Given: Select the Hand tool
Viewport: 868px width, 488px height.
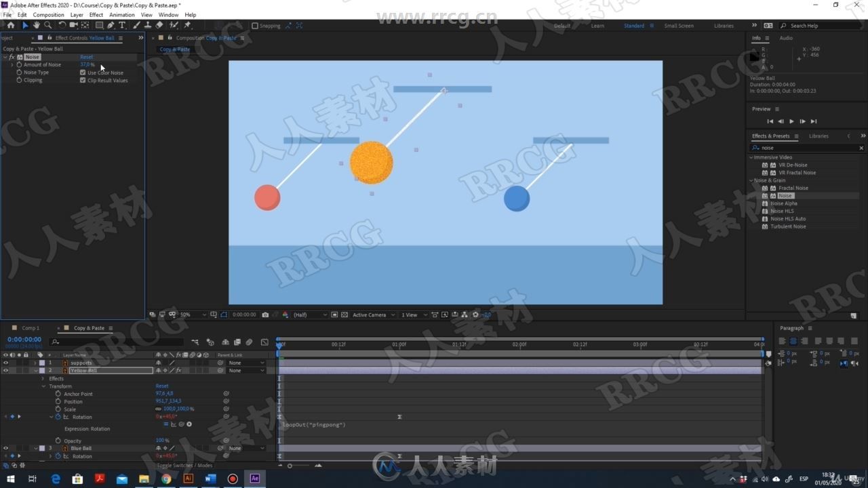Looking at the screenshot, I should click(37, 25).
